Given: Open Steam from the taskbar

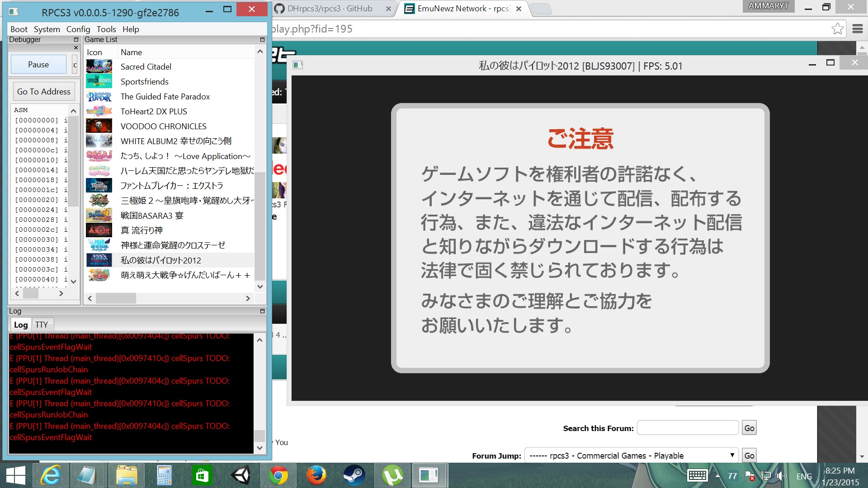Looking at the screenshot, I should 354,475.
